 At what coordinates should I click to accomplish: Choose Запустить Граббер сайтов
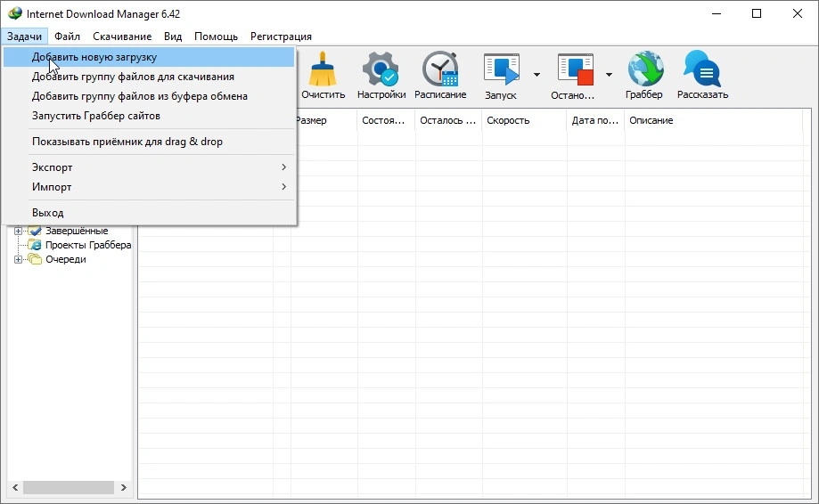(x=149, y=116)
